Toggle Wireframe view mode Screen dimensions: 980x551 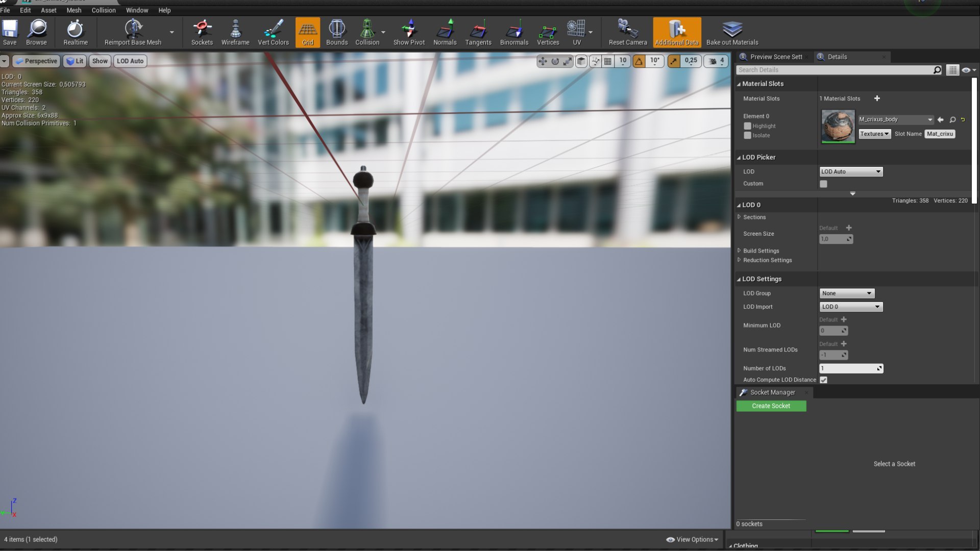pyautogui.click(x=235, y=33)
